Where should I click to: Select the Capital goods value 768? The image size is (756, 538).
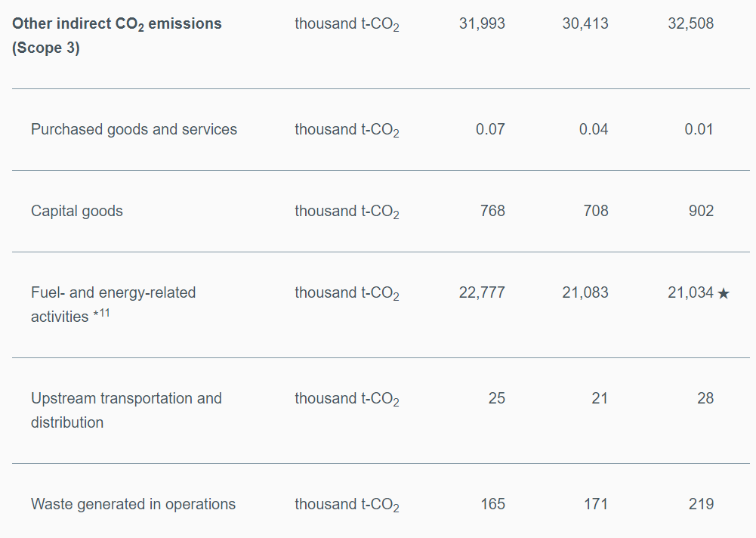click(492, 211)
